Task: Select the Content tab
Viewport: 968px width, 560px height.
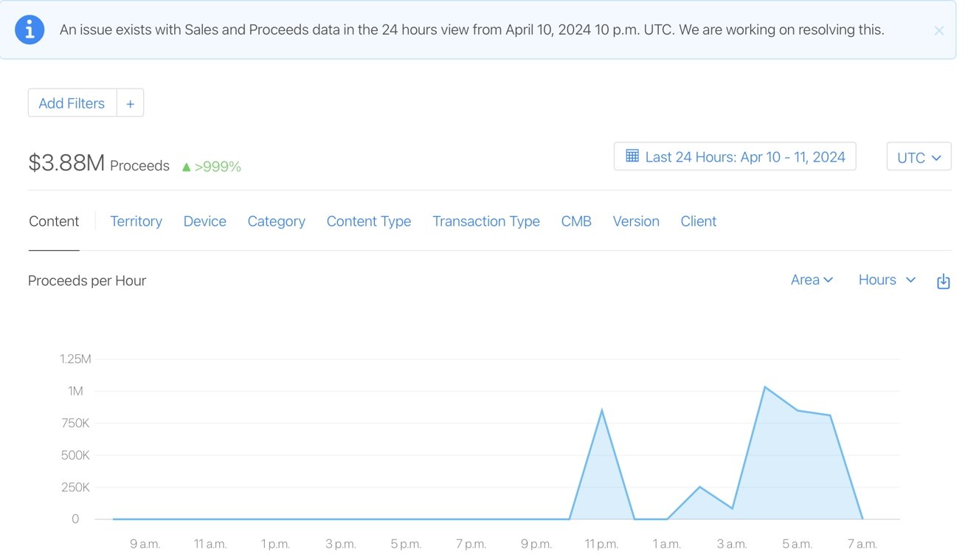Action: tap(54, 221)
